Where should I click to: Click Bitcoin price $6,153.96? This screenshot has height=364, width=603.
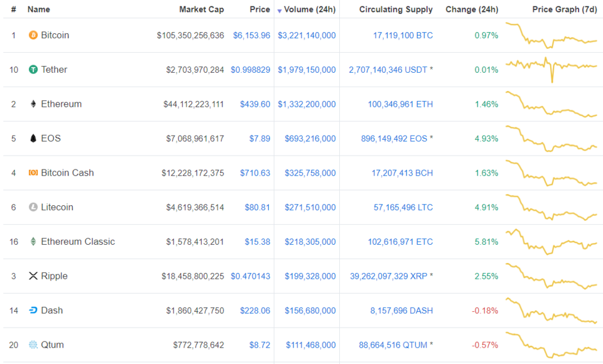tap(251, 35)
